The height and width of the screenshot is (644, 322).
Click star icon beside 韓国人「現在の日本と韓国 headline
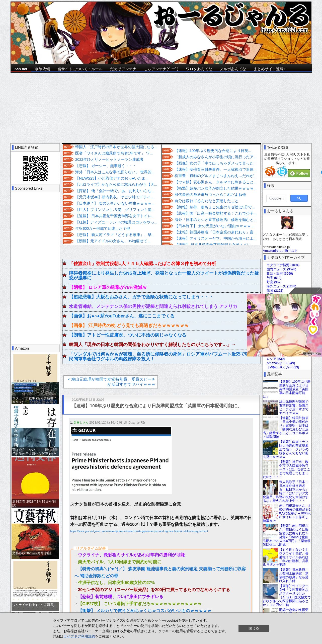[64, 345]
